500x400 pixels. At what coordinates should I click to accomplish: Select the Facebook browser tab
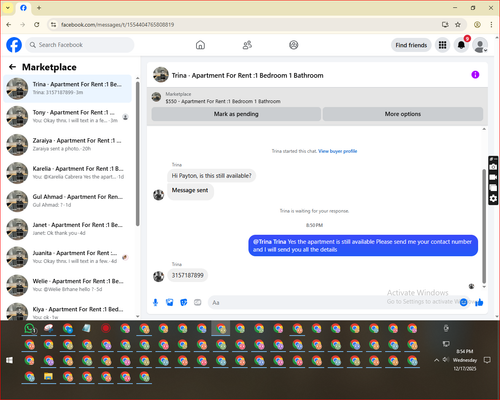coord(23,8)
